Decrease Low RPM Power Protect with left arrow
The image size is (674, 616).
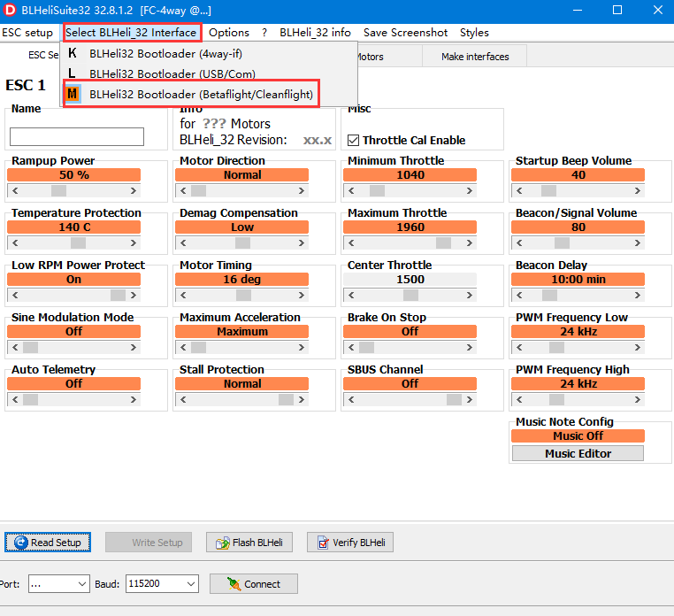click(15, 295)
